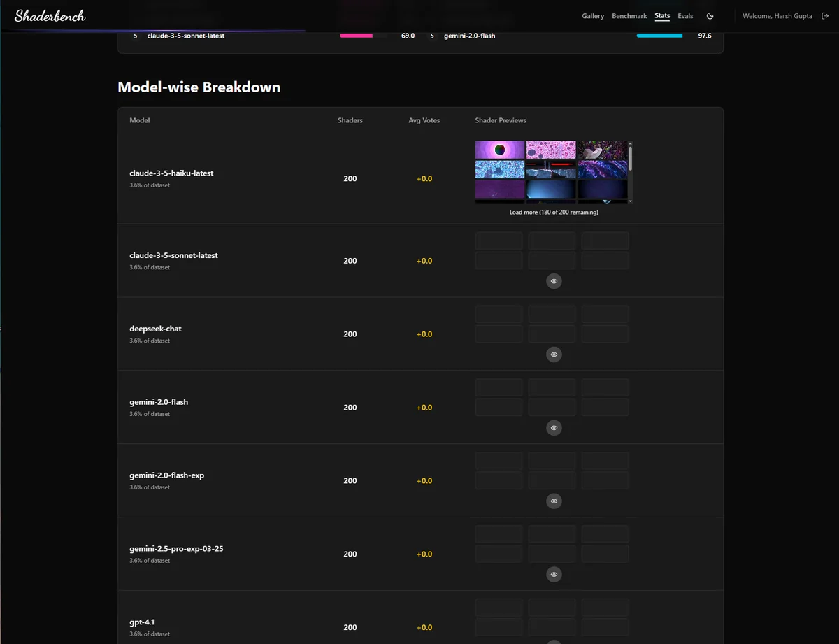Select the Stats tab

click(661, 15)
